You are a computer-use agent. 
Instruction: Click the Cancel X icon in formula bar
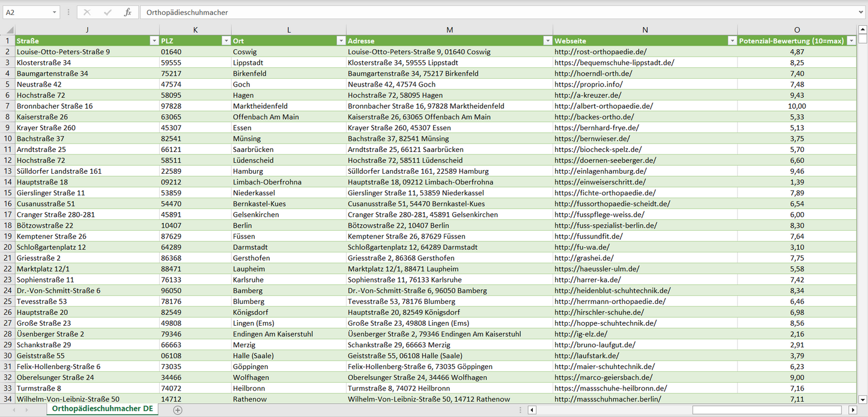[x=87, y=12]
